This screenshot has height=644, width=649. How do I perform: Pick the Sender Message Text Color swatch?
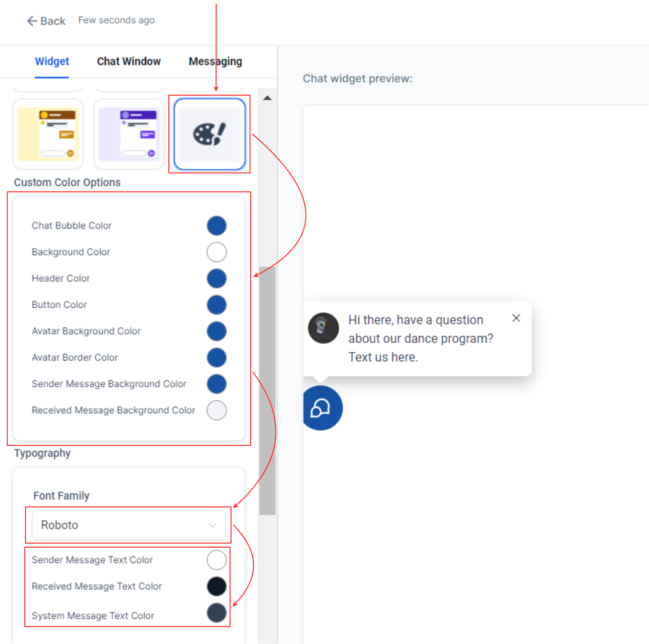click(216, 560)
